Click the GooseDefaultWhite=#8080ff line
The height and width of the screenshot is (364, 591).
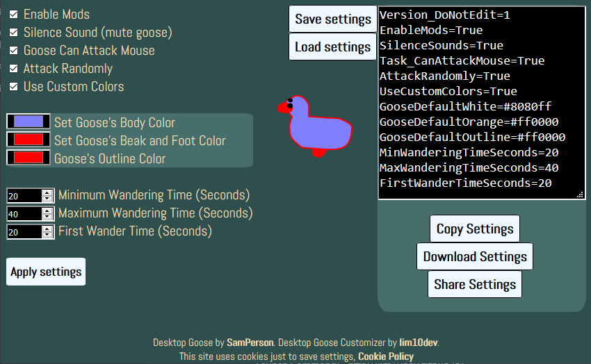pyautogui.click(x=465, y=106)
